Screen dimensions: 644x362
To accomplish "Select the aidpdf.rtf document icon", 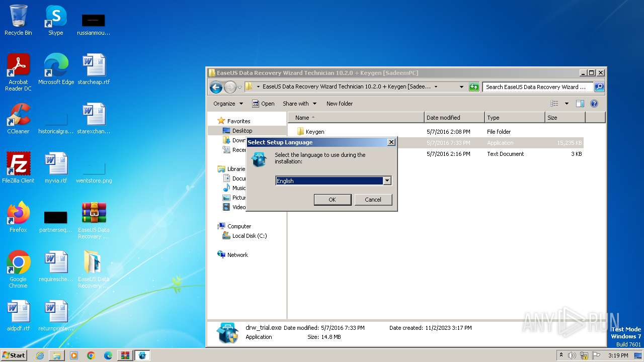I will point(18,316).
